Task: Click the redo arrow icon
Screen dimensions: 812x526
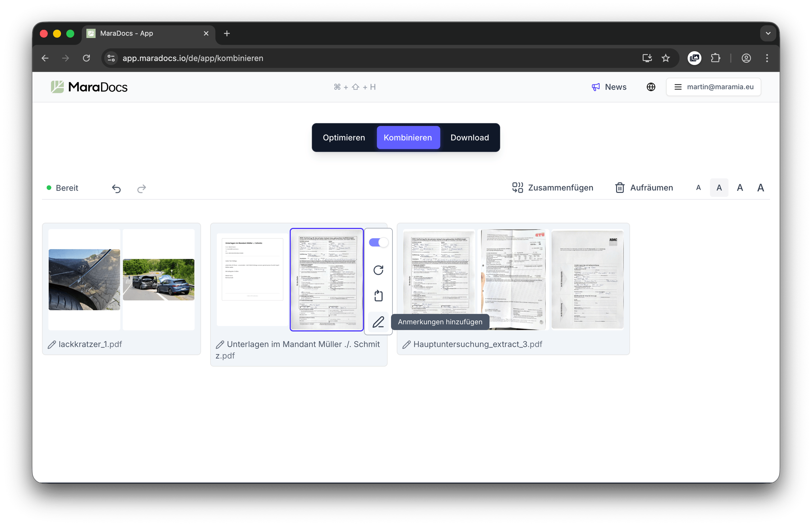Action: click(x=142, y=188)
